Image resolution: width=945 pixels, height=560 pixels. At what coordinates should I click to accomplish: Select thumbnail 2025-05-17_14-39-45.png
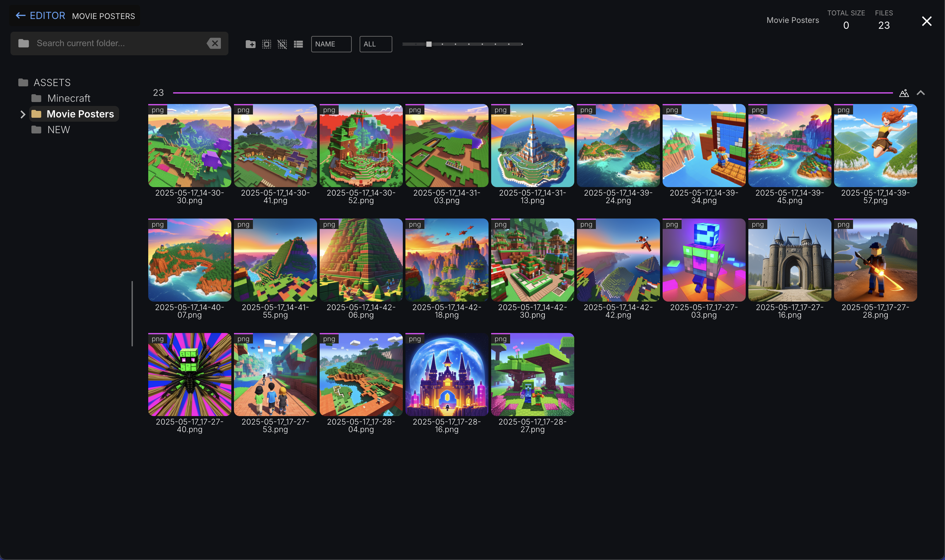click(790, 145)
